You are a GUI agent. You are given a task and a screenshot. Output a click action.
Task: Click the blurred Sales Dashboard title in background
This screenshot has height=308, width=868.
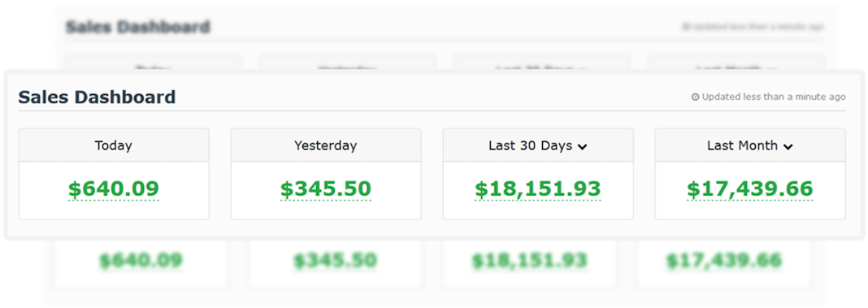[138, 27]
